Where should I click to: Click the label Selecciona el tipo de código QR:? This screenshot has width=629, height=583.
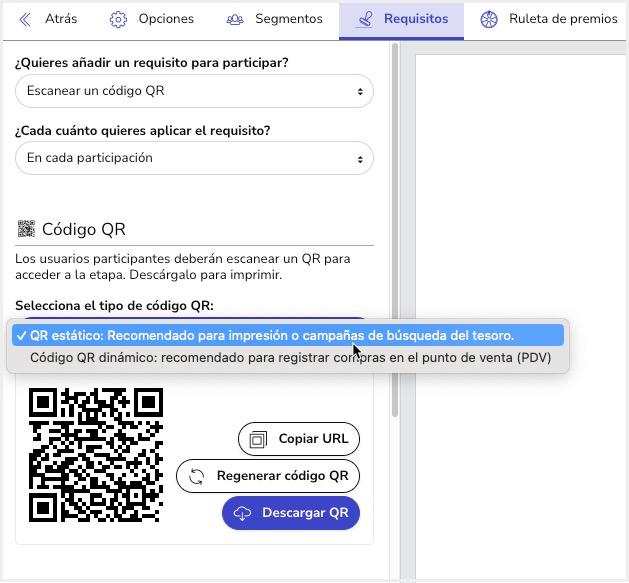114,306
